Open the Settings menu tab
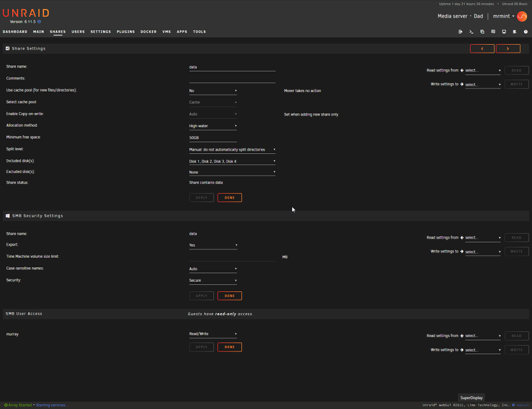Image resolution: width=532 pixels, height=409 pixels. pyautogui.click(x=101, y=31)
